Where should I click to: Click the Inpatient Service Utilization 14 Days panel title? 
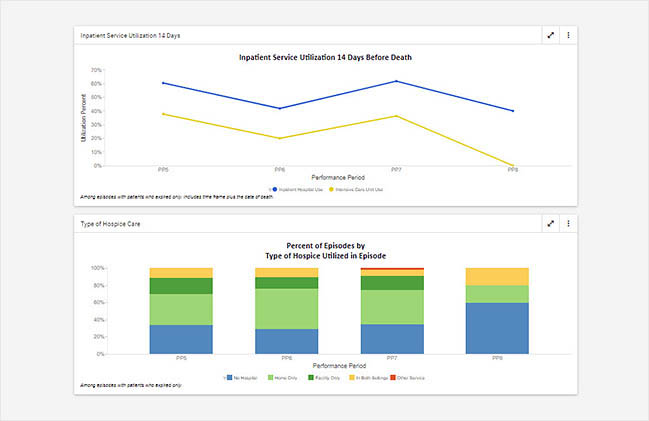coord(131,35)
